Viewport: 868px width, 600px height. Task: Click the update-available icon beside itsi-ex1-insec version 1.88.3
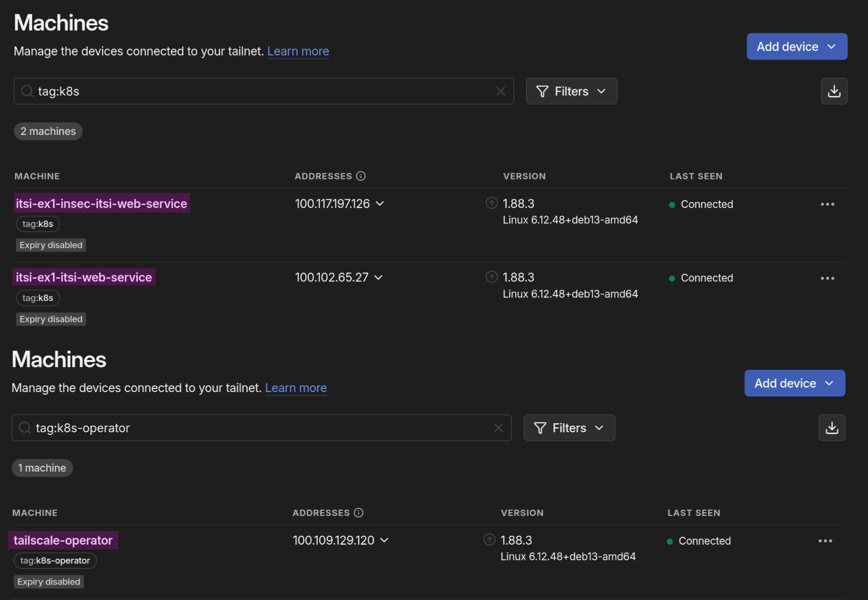pyautogui.click(x=491, y=203)
